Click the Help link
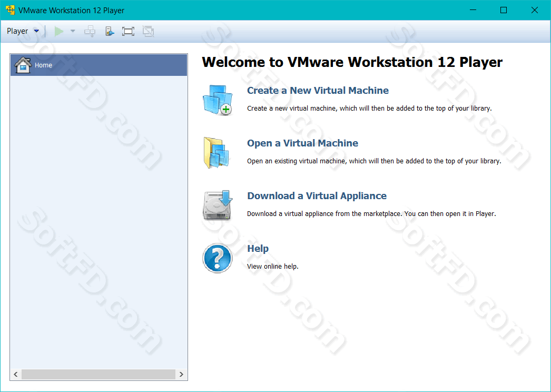 tap(258, 249)
